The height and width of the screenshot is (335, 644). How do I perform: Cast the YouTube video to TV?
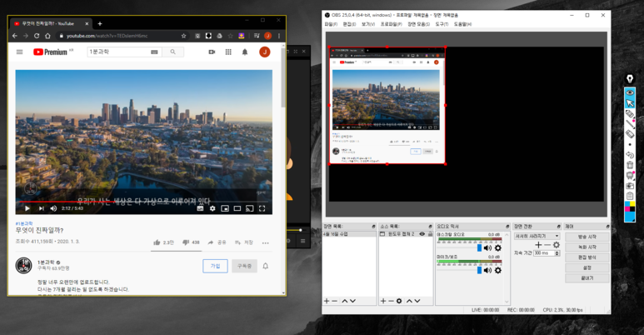pyautogui.click(x=249, y=208)
